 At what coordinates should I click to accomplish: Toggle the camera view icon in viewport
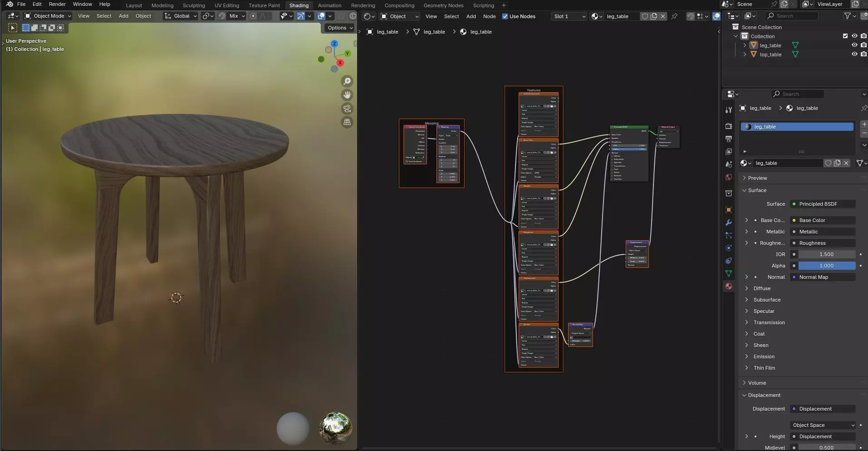pos(347,109)
